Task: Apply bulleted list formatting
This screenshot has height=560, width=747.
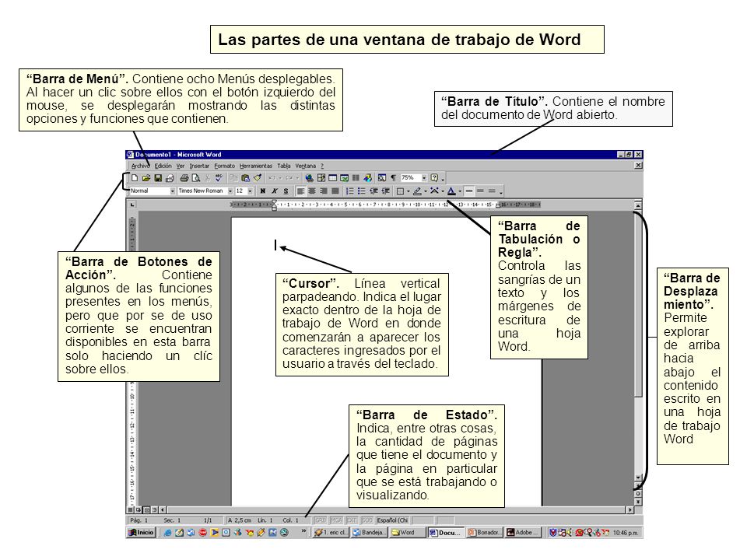Action: (362, 191)
